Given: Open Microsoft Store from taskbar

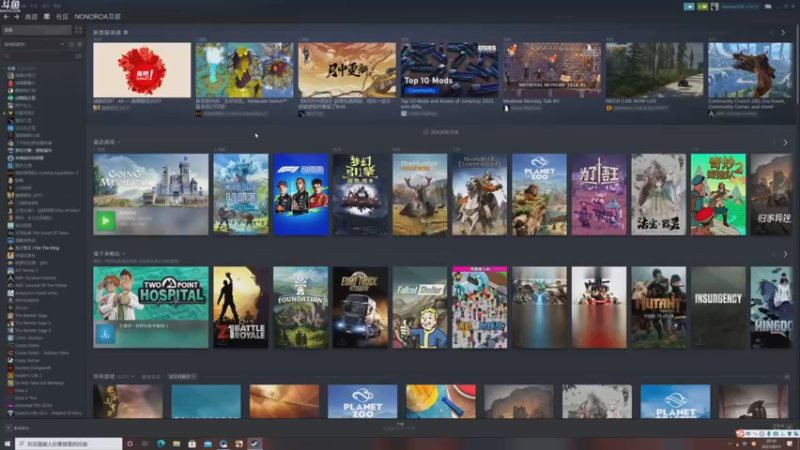Looking at the screenshot, I should click(x=192, y=444).
